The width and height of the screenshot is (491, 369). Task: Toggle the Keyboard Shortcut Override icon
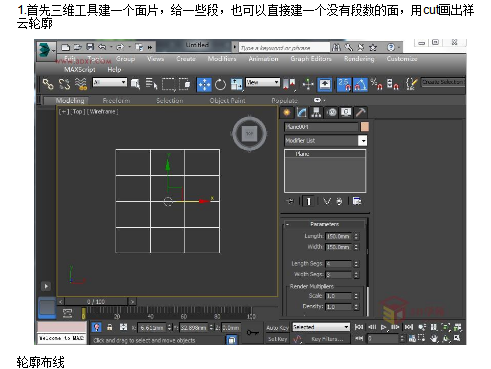[325, 84]
